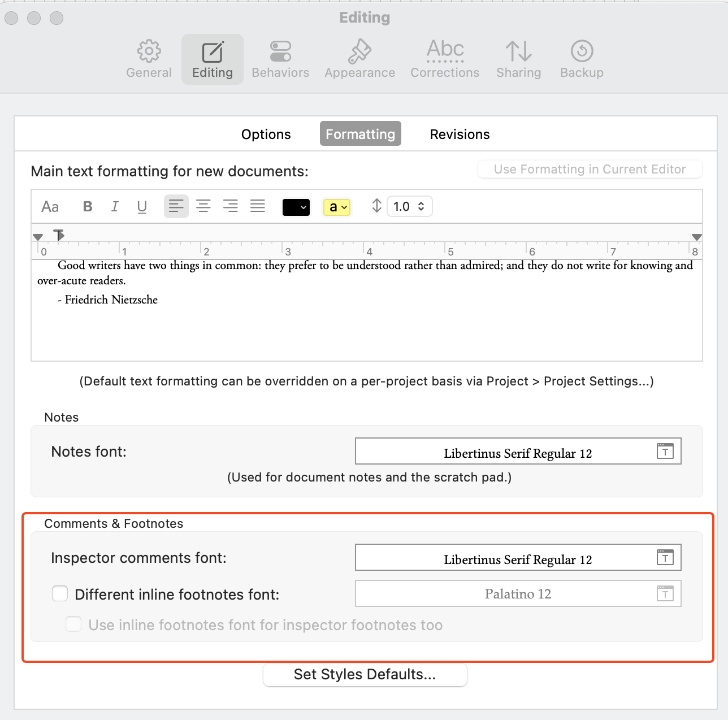Click the Palatino 12 font picker icon
The height and width of the screenshot is (720, 728).
[665, 593]
